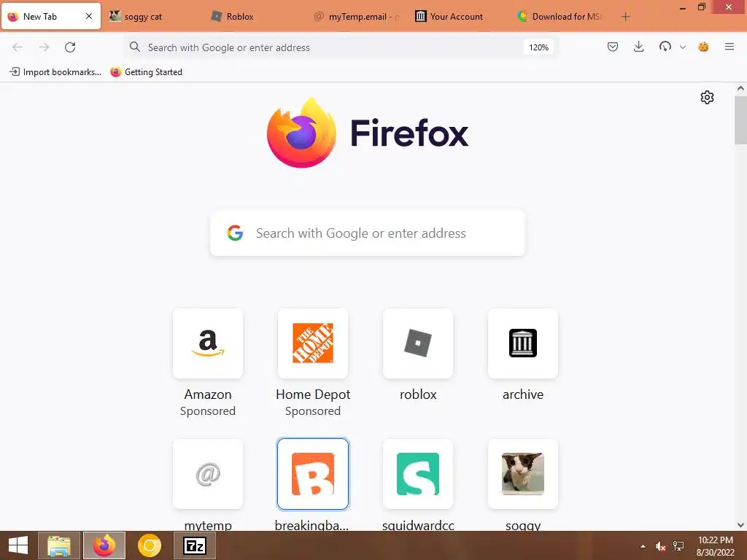
Task: Click Import bookmarks in bookmarks bar
Action: (55, 72)
